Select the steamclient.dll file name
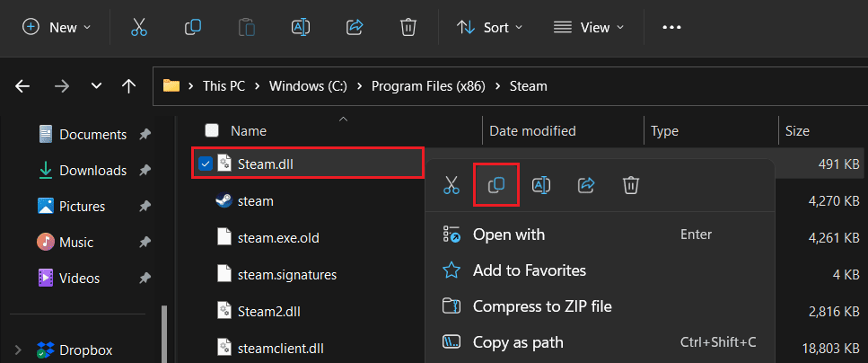 click(280, 348)
